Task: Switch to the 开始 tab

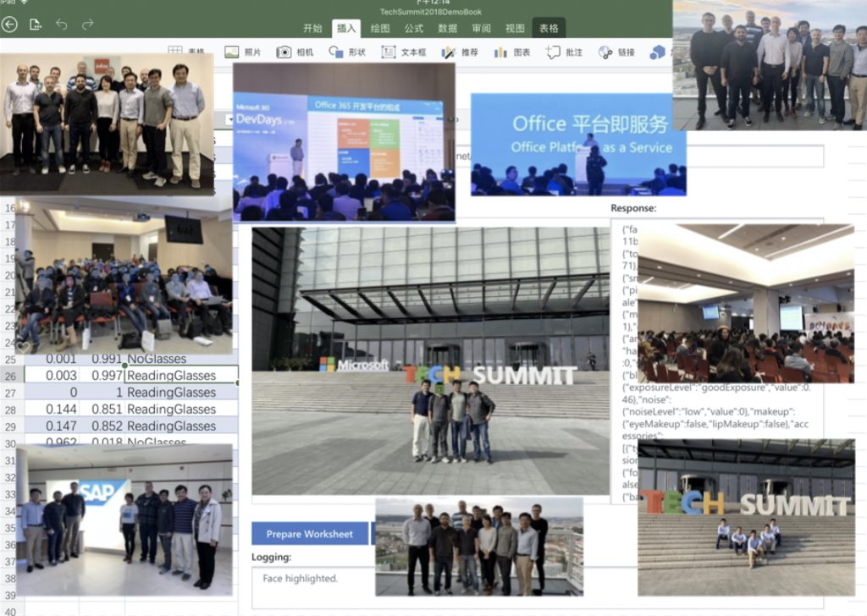Action: (312, 28)
